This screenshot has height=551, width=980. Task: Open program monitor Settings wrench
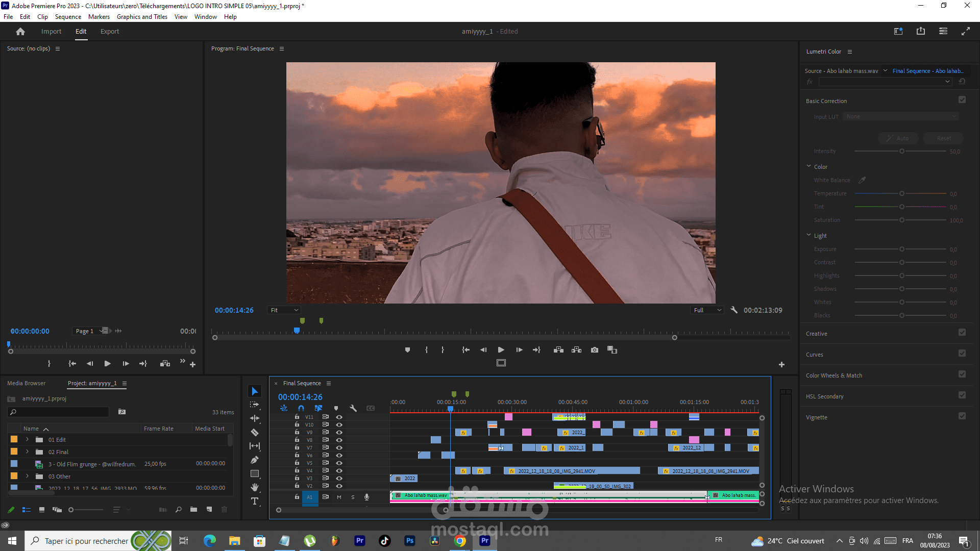pos(734,310)
